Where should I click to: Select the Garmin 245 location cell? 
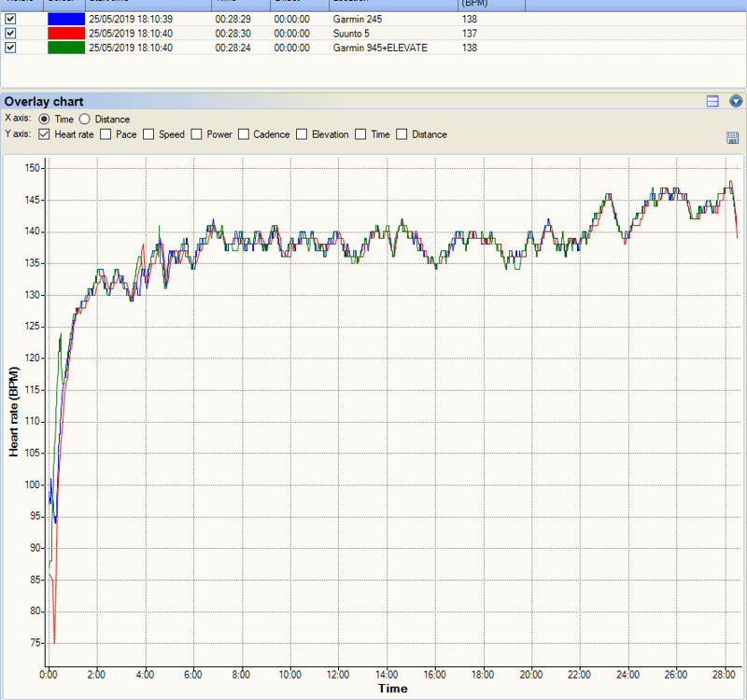(358, 19)
